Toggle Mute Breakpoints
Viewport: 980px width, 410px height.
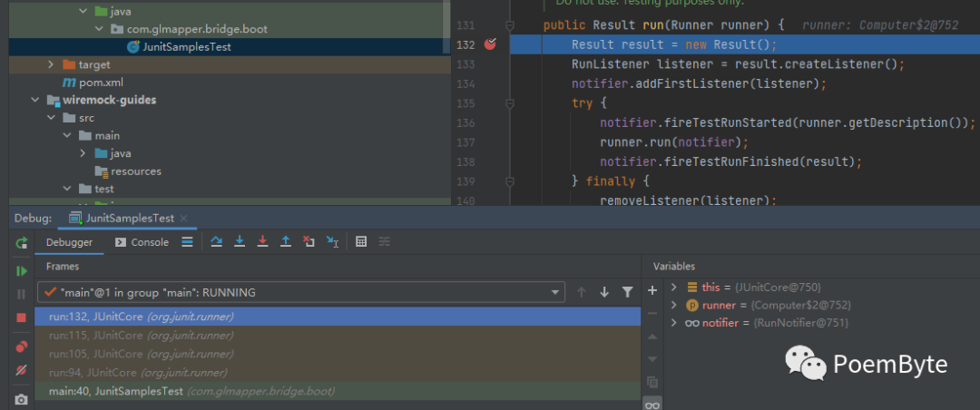pyautogui.click(x=22, y=370)
